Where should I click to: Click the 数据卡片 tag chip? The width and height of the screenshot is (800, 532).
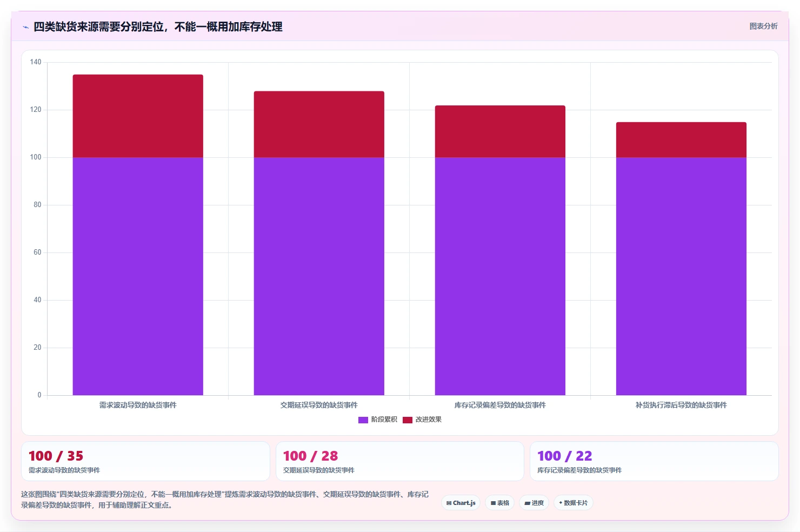click(x=574, y=503)
